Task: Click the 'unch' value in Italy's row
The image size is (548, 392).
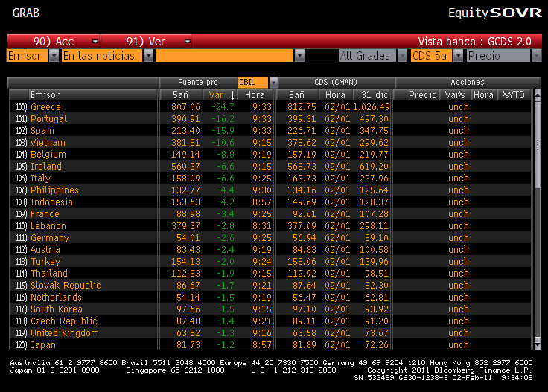Action: click(x=458, y=178)
